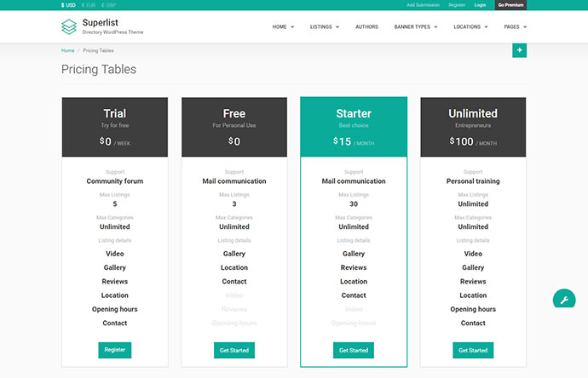
Task: Open the floating wrench settings button
Action: click(564, 299)
